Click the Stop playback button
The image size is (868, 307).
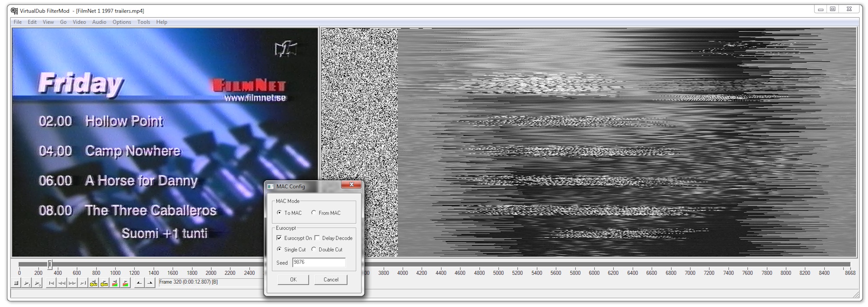(16, 283)
